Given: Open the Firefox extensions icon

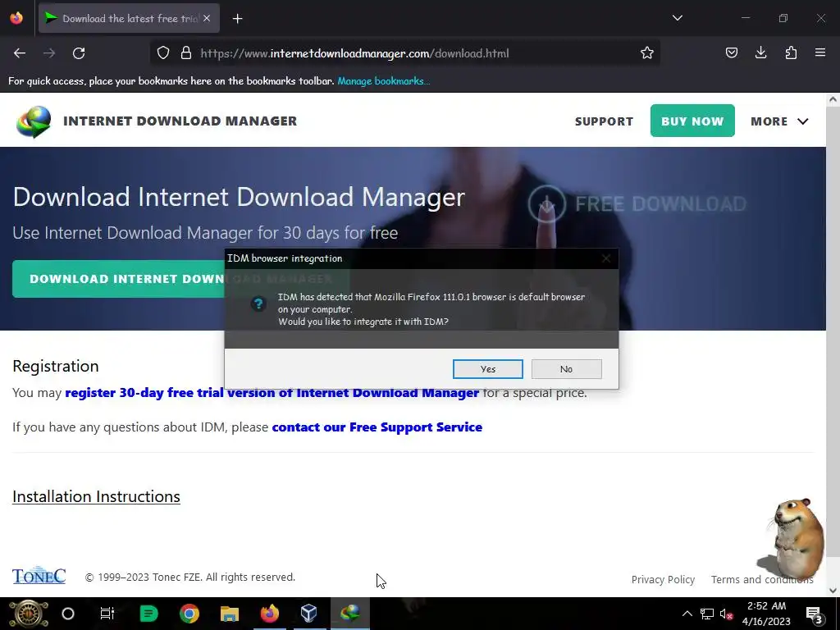Looking at the screenshot, I should (x=791, y=53).
